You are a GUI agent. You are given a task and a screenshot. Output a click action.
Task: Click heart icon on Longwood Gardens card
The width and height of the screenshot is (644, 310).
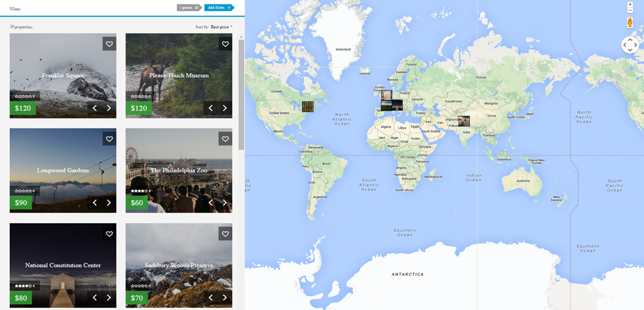(109, 139)
